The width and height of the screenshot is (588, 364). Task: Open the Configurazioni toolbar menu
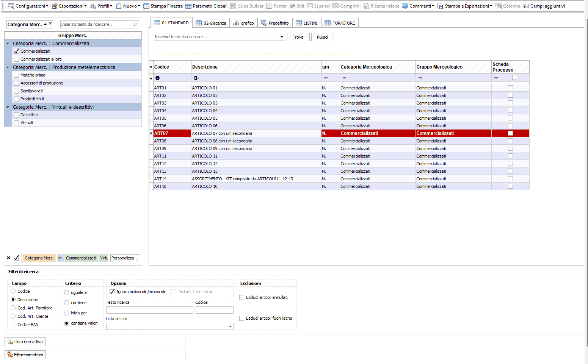click(x=28, y=6)
